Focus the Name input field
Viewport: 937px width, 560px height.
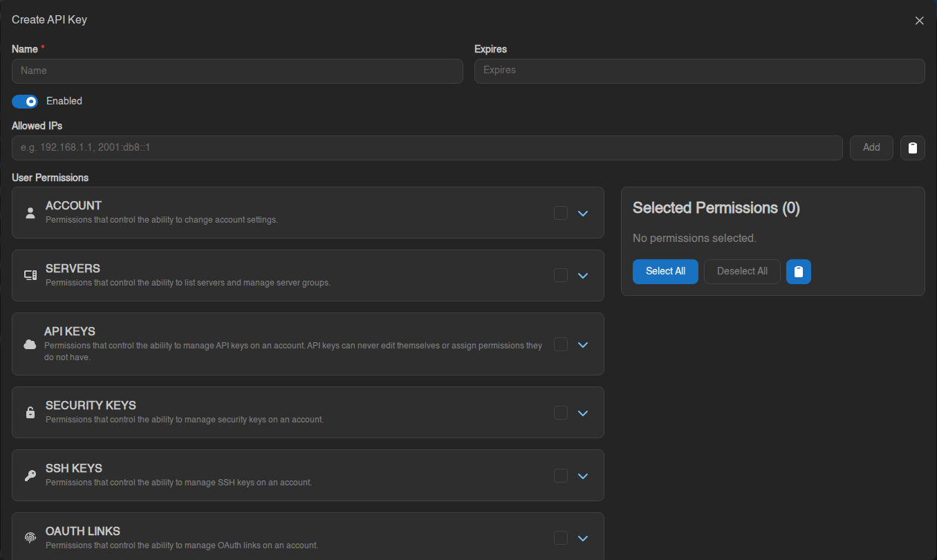pyautogui.click(x=237, y=71)
